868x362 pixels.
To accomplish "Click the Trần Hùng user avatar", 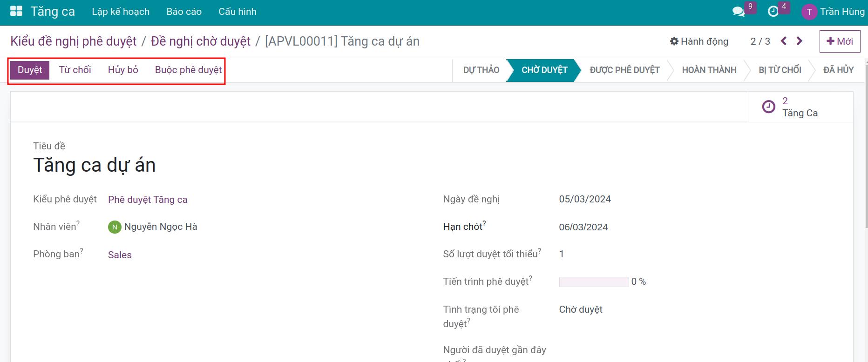I will pos(809,12).
